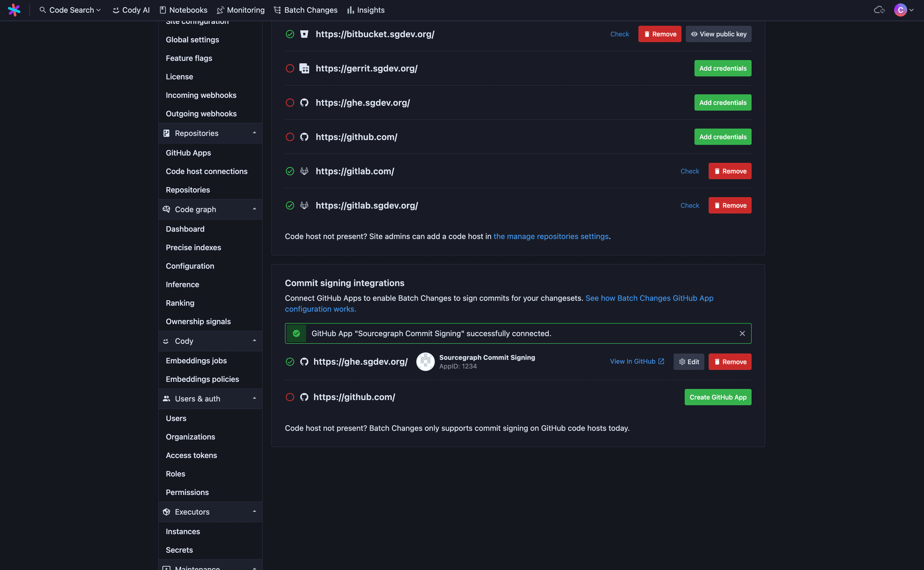The image size is (924, 570).
Task: Check credentials for bitbucket.sgdev.org
Action: click(x=619, y=34)
